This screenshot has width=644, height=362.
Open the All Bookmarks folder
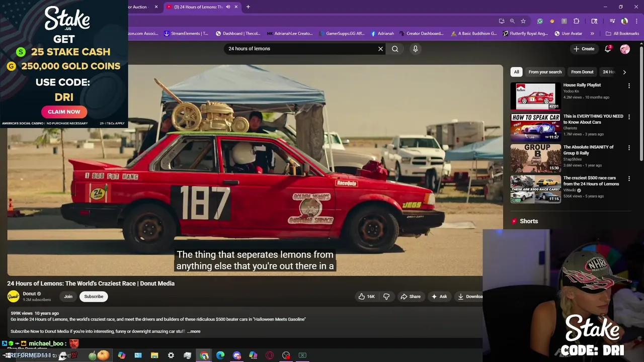(x=622, y=34)
